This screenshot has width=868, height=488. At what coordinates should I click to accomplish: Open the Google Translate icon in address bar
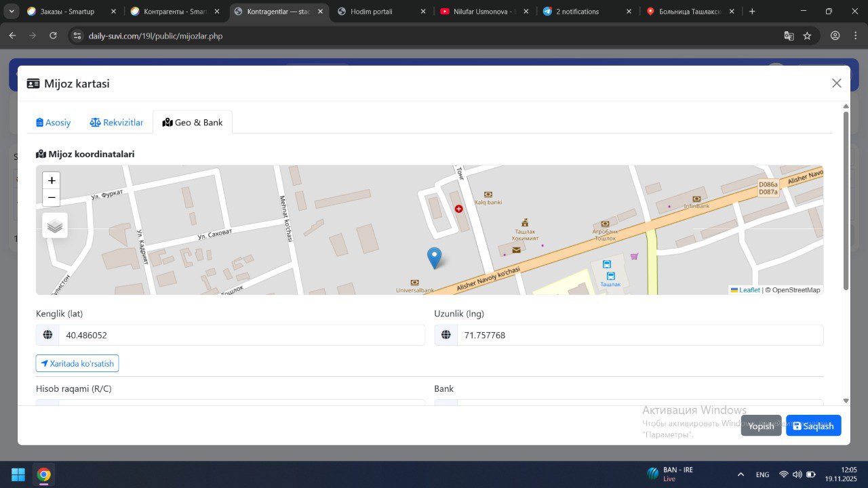(x=789, y=36)
